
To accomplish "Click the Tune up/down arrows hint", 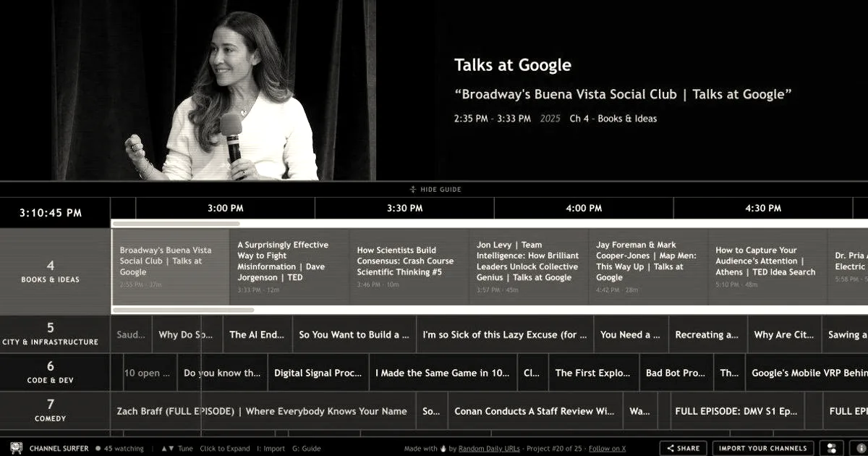I will pos(177,449).
